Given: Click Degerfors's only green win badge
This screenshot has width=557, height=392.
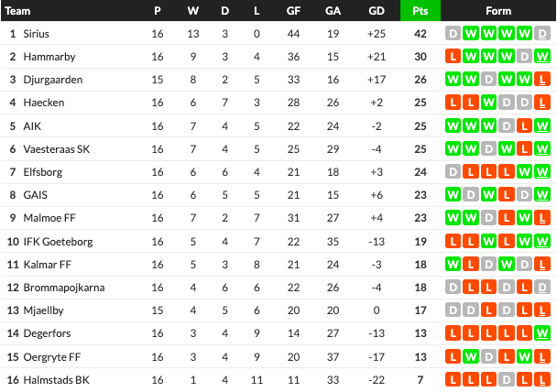Looking at the screenshot, I should tap(542, 333).
